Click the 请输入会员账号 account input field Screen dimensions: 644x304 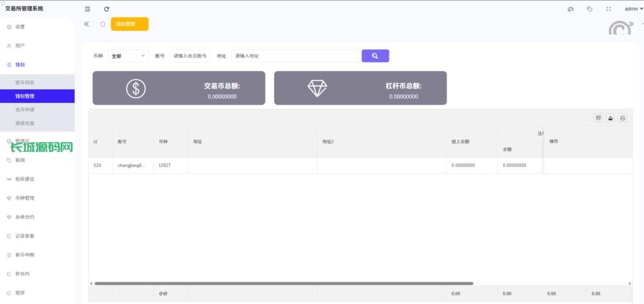coord(190,56)
